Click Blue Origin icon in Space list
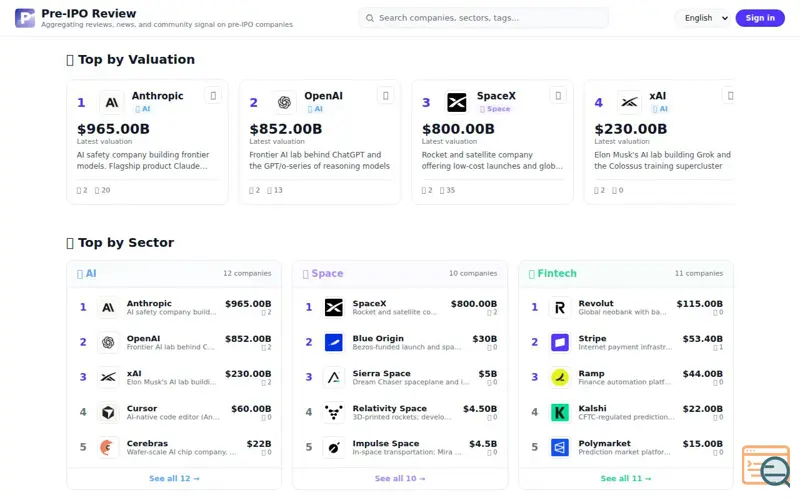Image resolution: width=800 pixels, height=500 pixels. point(334,342)
